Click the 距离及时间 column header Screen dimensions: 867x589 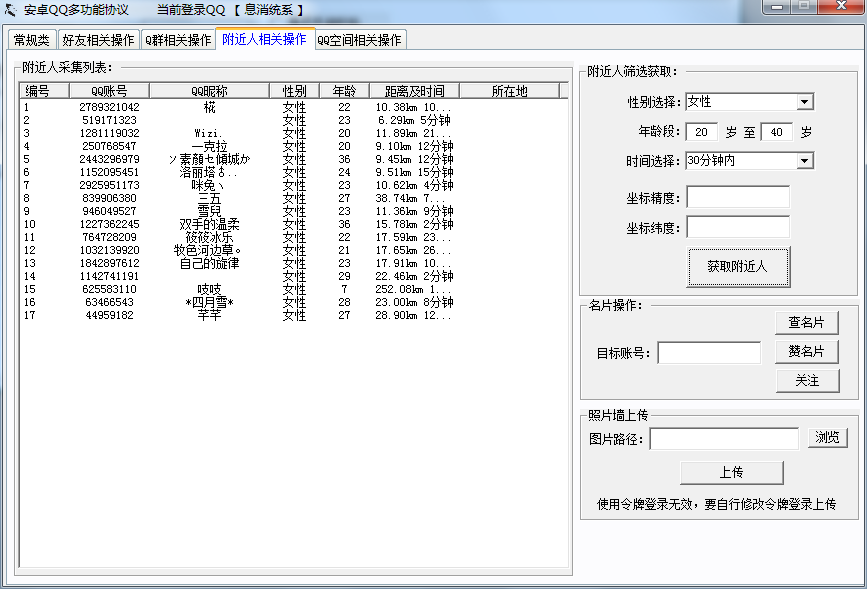415,91
